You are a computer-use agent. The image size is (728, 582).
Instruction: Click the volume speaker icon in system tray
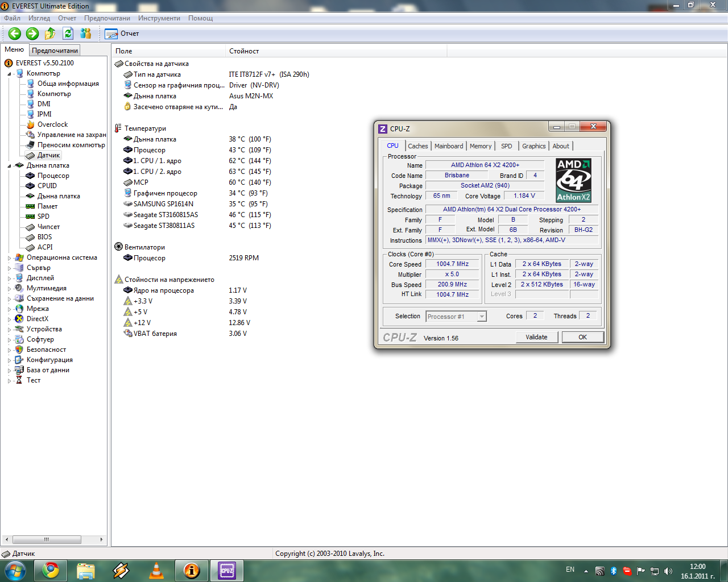[668, 571]
